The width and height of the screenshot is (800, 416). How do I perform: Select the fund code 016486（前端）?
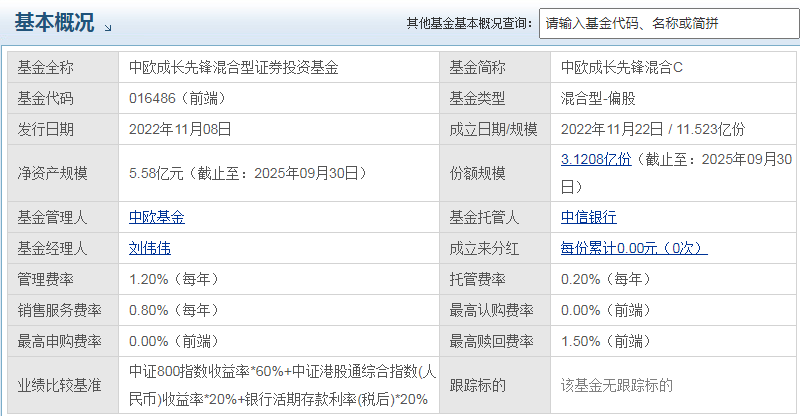click(178, 98)
